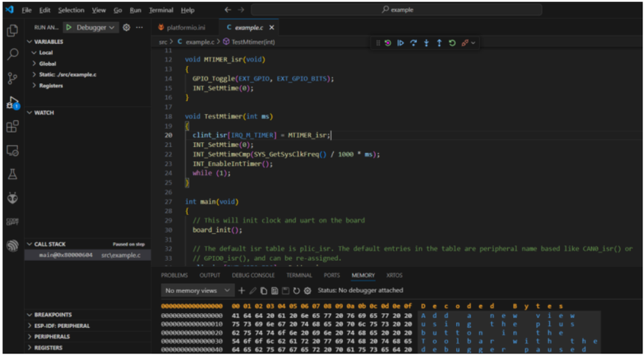Open the Remote Explorer view
644x355 pixels.
[13, 151]
